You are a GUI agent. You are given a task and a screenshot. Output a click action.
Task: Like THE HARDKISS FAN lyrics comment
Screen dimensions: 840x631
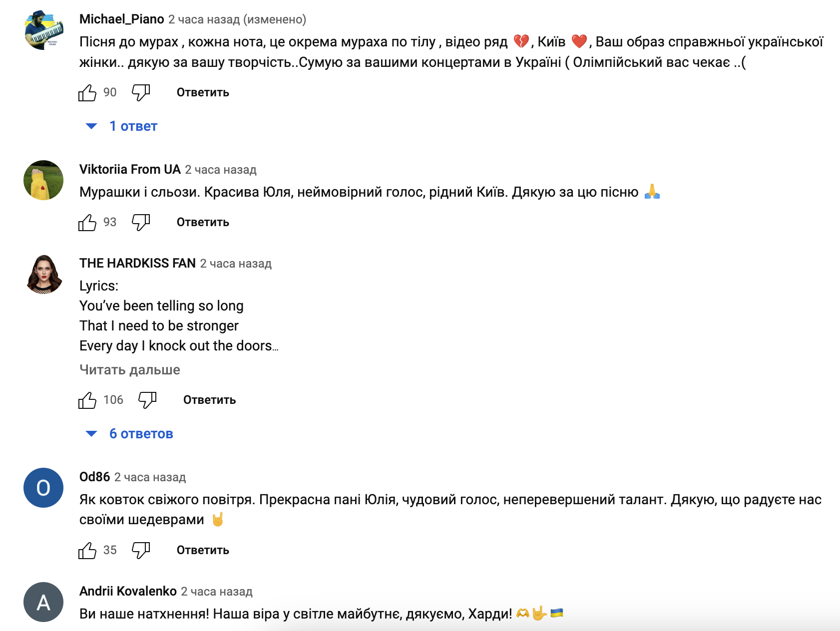coord(87,400)
